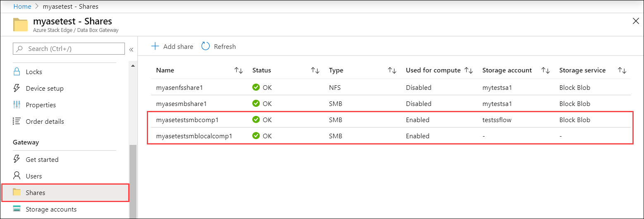Click the Properties bars icon

tap(17, 104)
